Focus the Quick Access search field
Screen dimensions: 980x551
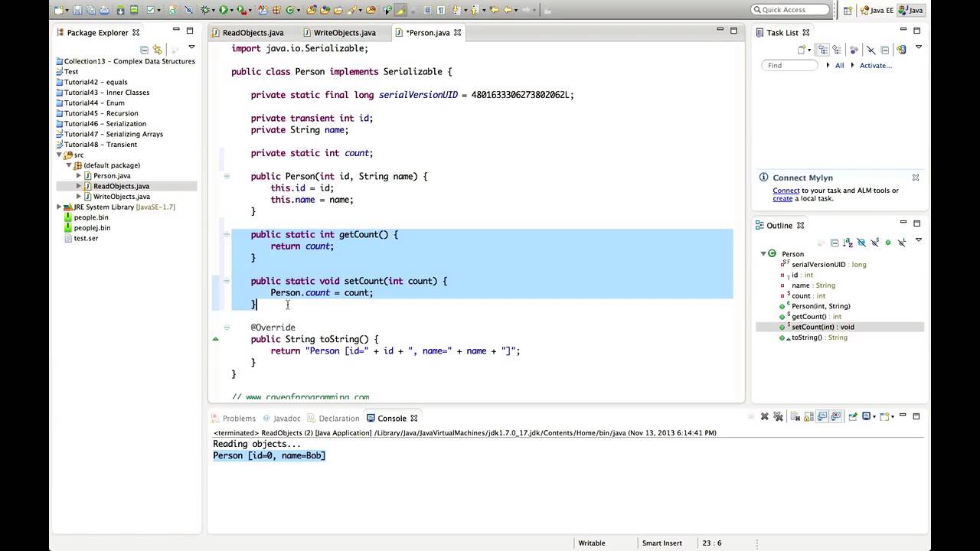pyautogui.click(x=791, y=10)
